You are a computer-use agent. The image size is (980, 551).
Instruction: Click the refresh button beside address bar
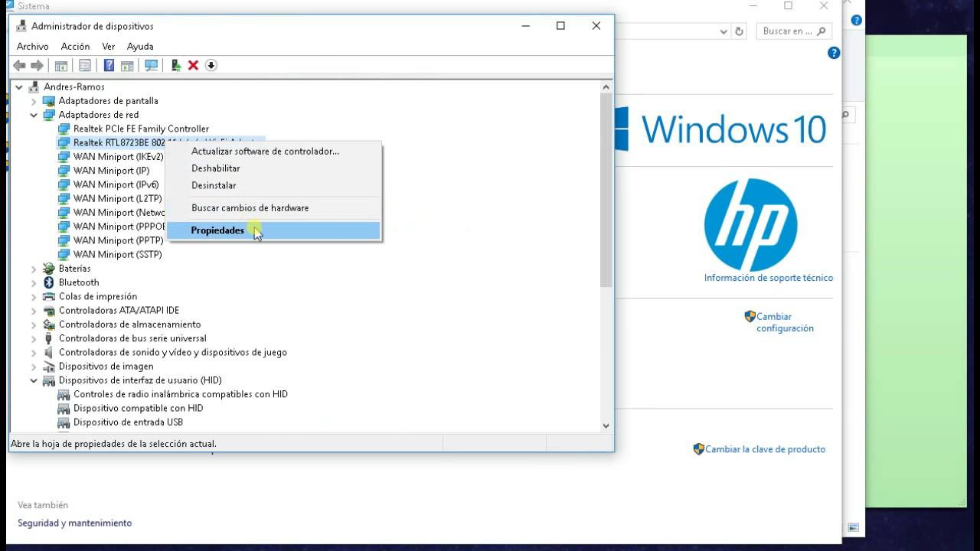coord(740,31)
